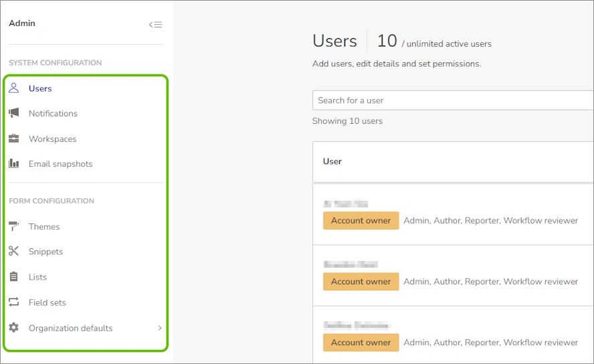The image size is (594, 364).
Task: Expand Organization defaults submenu arrow
Action: coord(160,328)
